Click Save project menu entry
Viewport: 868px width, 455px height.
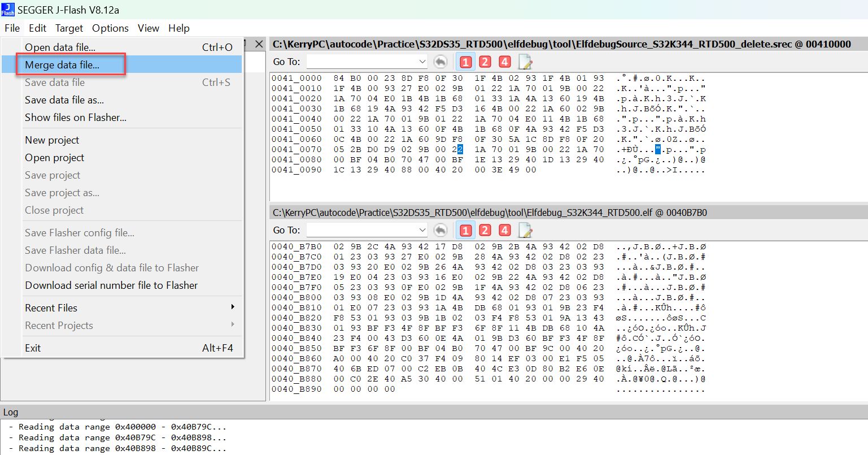point(123,175)
